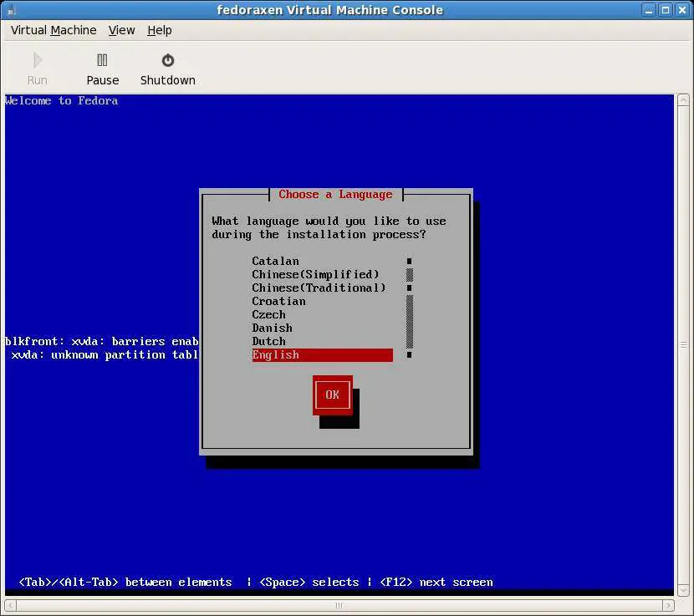The image size is (694, 616).
Task: Select Catalan in the language list
Action: [275, 261]
